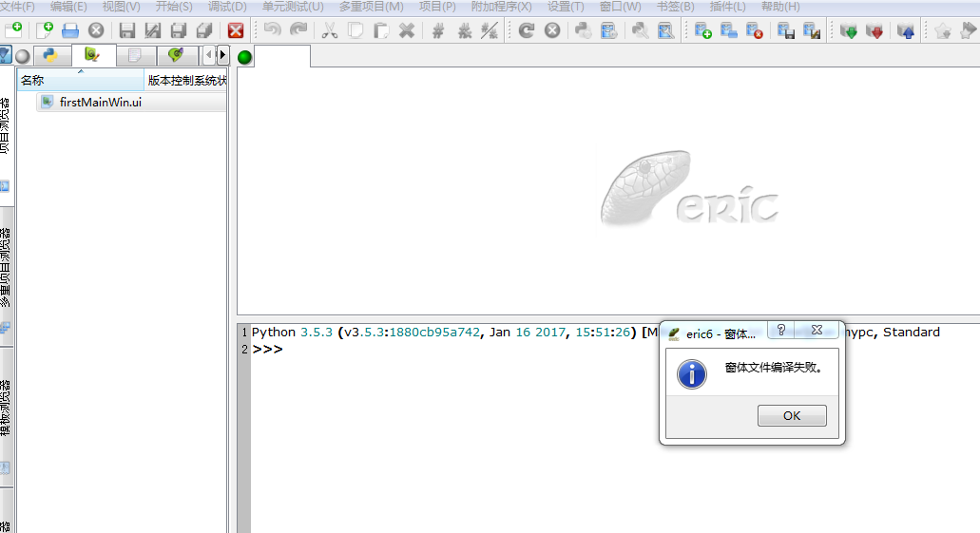Open the 帮助(H) menu

tap(780, 7)
